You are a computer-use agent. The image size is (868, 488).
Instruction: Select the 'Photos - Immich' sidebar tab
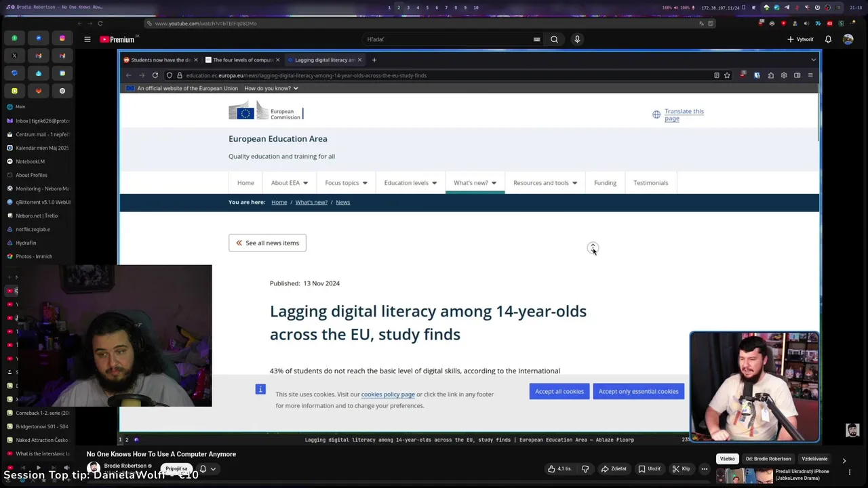(38, 256)
